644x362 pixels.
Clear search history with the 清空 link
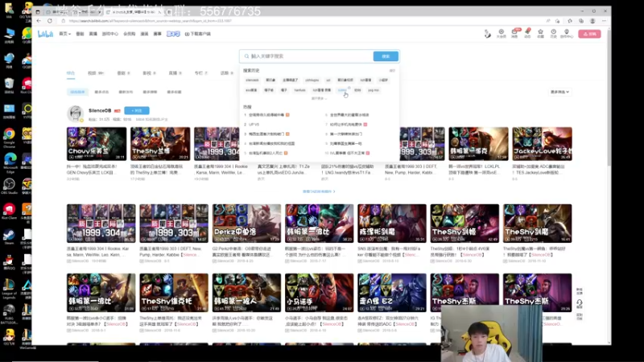392,71
